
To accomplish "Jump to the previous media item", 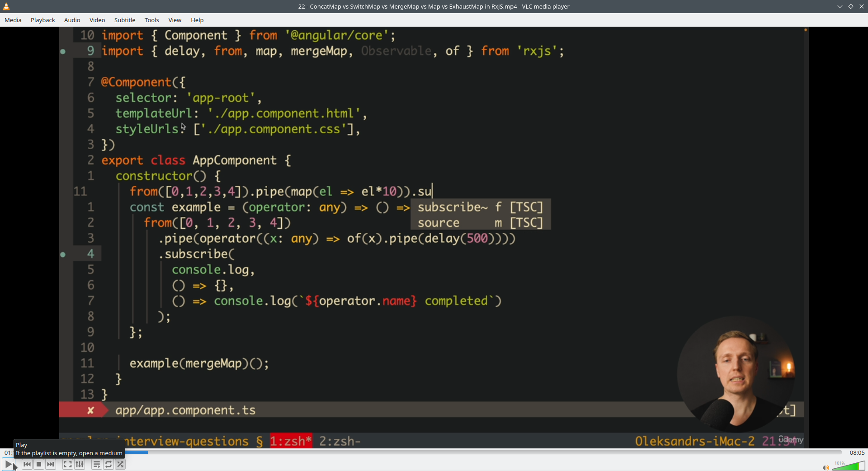I will coord(27,464).
